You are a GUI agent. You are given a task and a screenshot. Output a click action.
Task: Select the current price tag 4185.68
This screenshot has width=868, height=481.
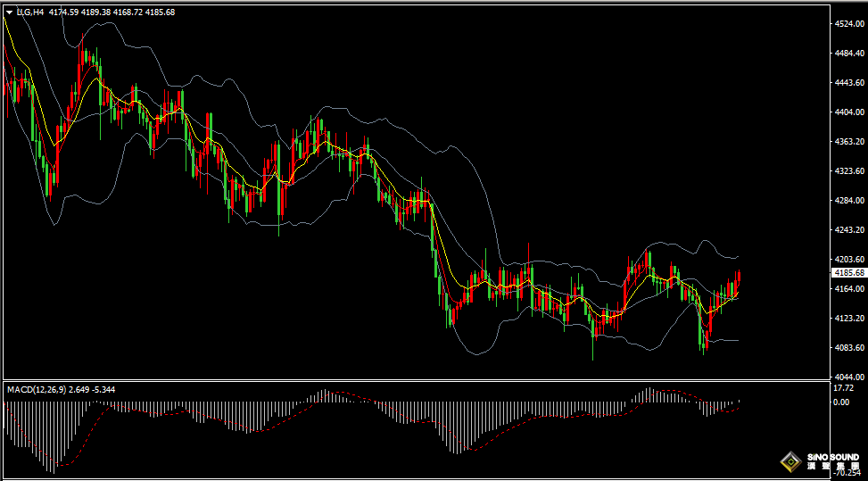coord(849,273)
